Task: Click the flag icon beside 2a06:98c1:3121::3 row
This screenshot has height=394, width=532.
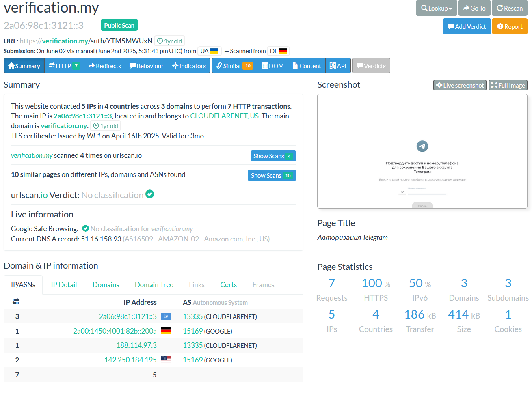Action: click(x=166, y=316)
